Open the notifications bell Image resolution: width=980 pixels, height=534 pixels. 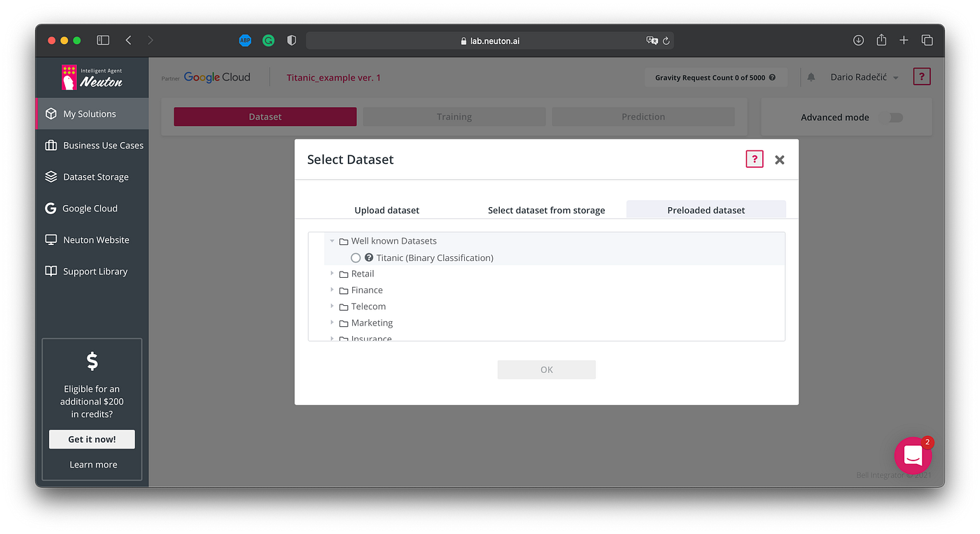coord(811,77)
